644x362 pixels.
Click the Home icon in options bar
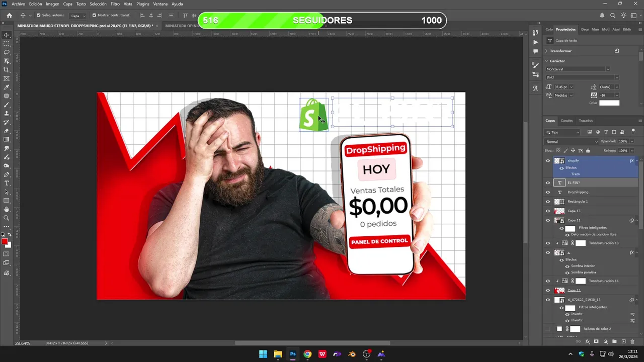point(9,16)
